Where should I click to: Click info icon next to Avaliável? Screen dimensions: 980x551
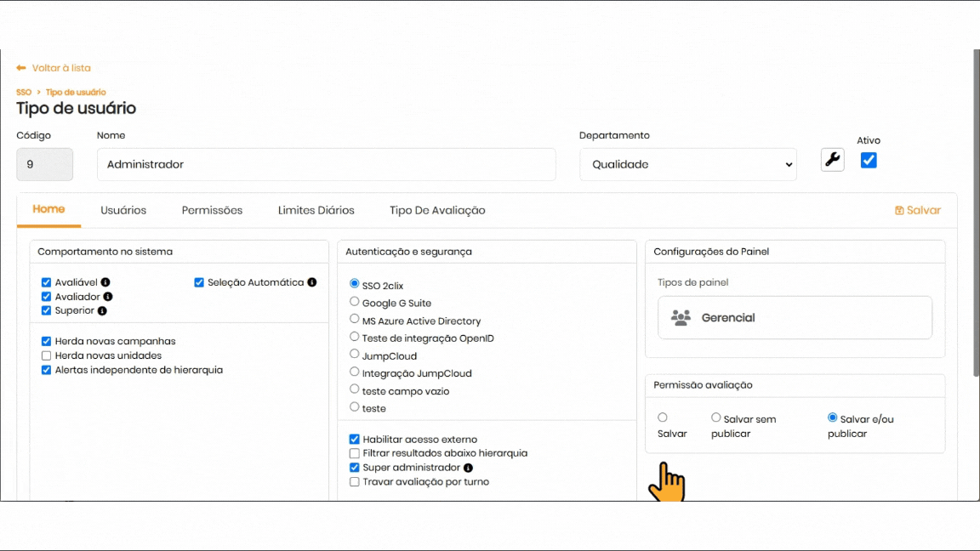pos(105,282)
